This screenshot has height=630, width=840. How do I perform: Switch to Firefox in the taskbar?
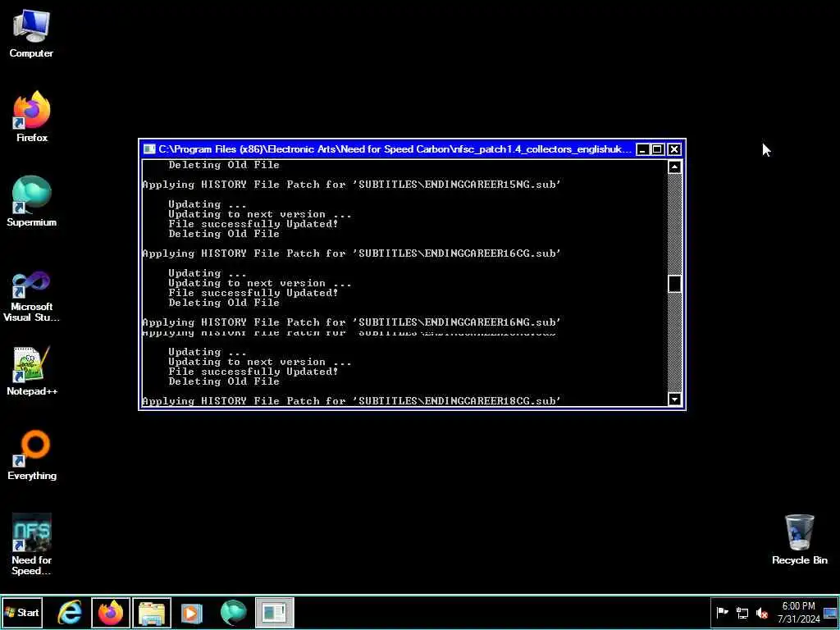point(111,613)
